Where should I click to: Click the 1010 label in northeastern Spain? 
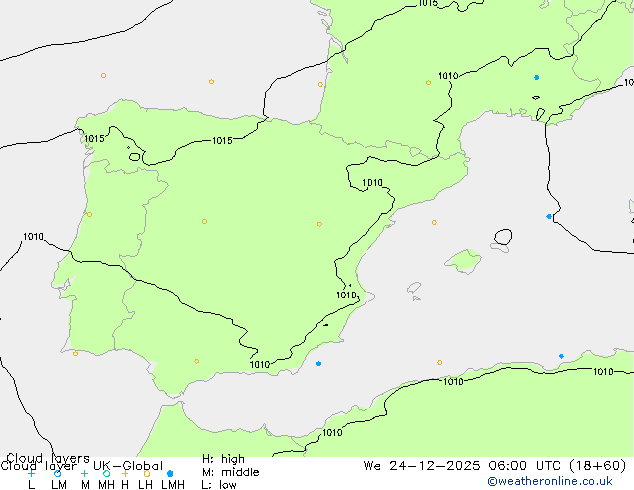pos(372,183)
